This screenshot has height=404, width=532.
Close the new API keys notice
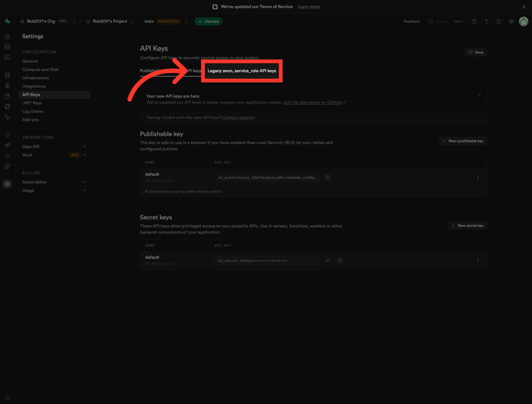(479, 95)
